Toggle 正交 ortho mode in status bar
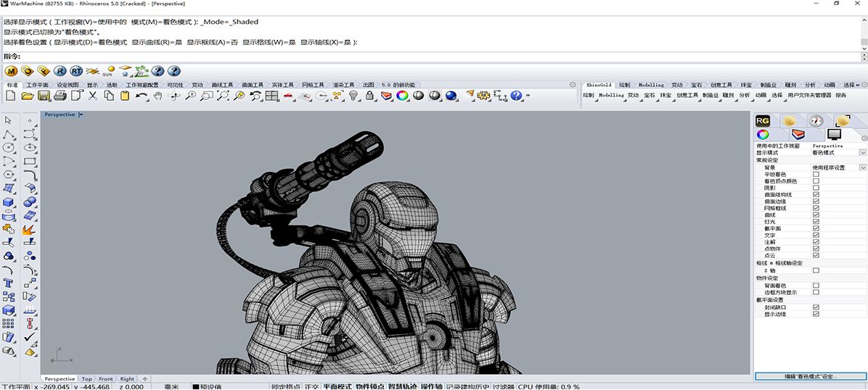The height and width of the screenshot is (390, 868). (x=311, y=387)
